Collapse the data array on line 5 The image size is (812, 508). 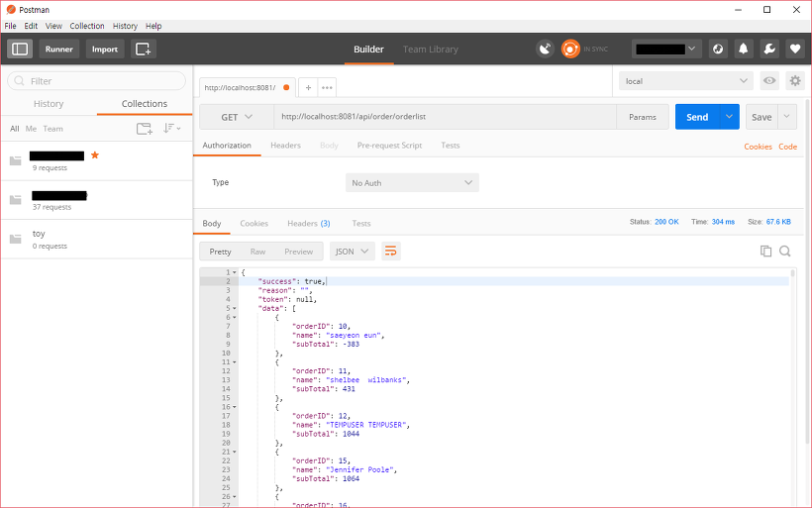click(235, 309)
